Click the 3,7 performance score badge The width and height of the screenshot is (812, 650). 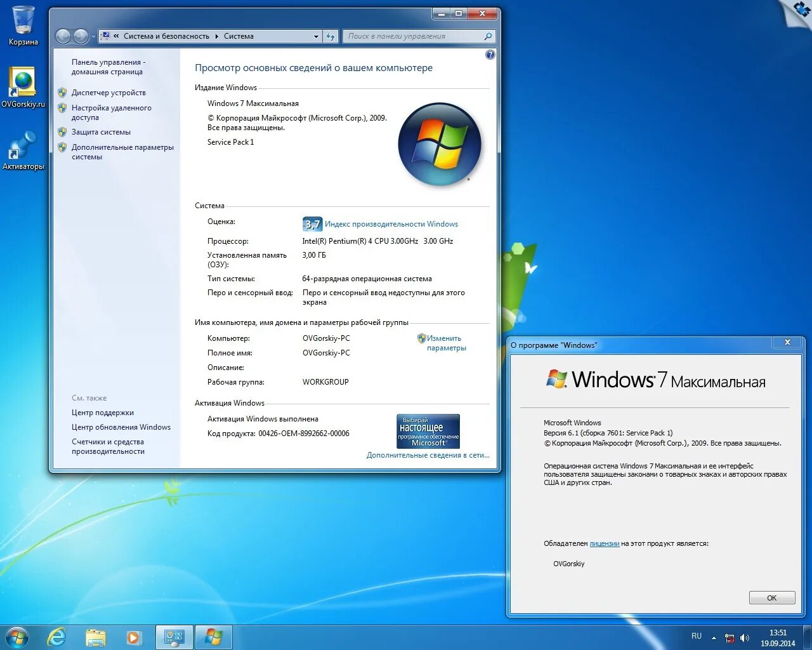click(312, 224)
